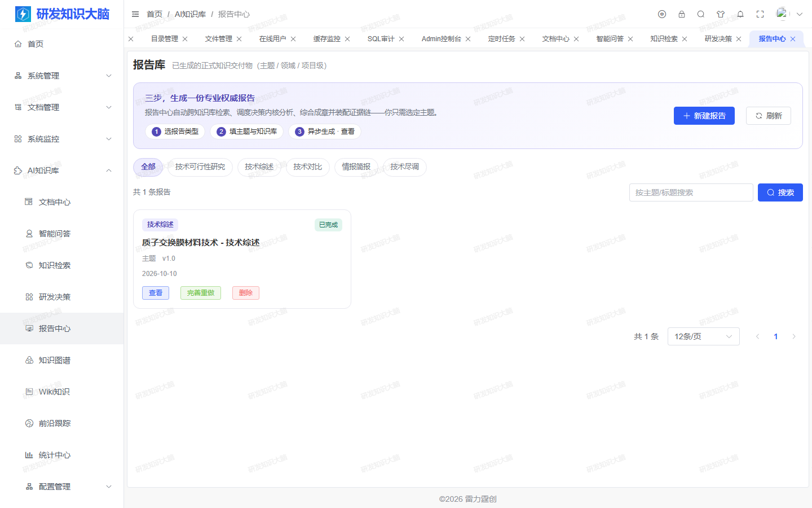This screenshot has height=508, width=812.
Task: Close the 知识检索 tab
Action: (685, 39)
